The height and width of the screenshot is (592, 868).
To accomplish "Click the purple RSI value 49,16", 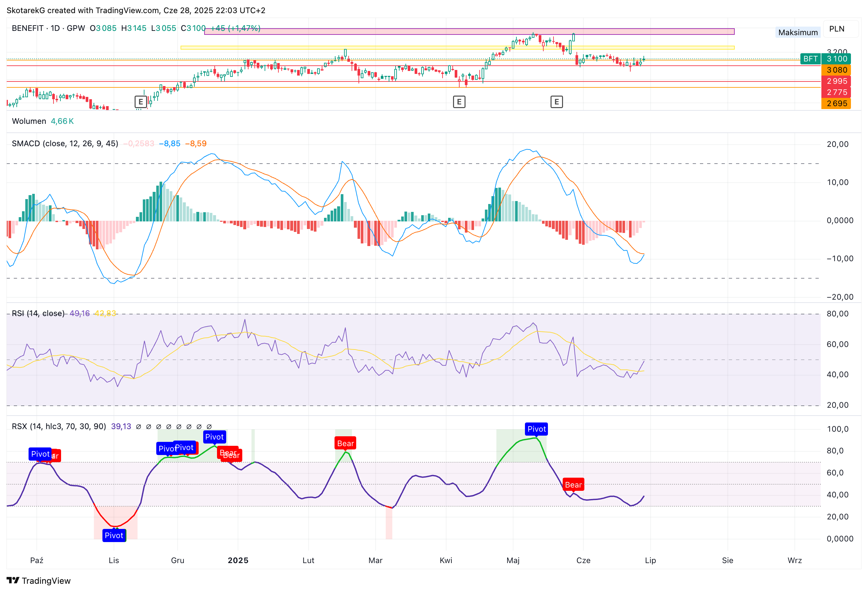I will point(79,313).
